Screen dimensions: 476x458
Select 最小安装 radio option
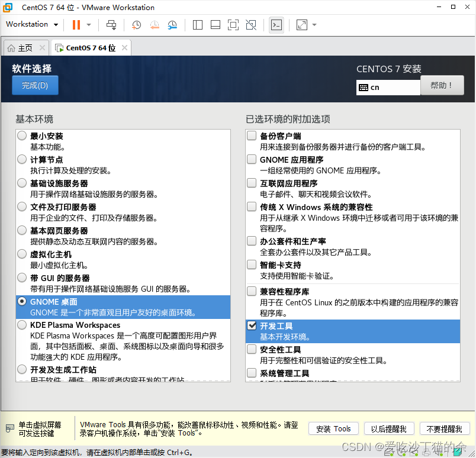[x=22, y=136]
